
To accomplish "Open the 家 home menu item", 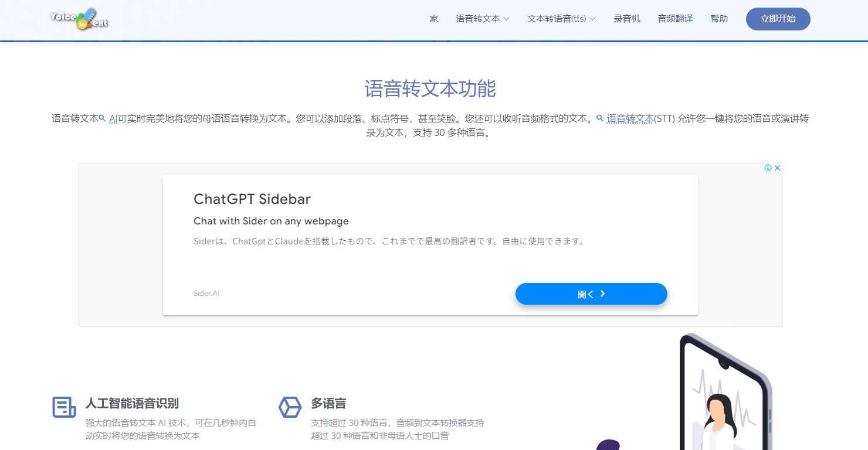I will 434,19.
